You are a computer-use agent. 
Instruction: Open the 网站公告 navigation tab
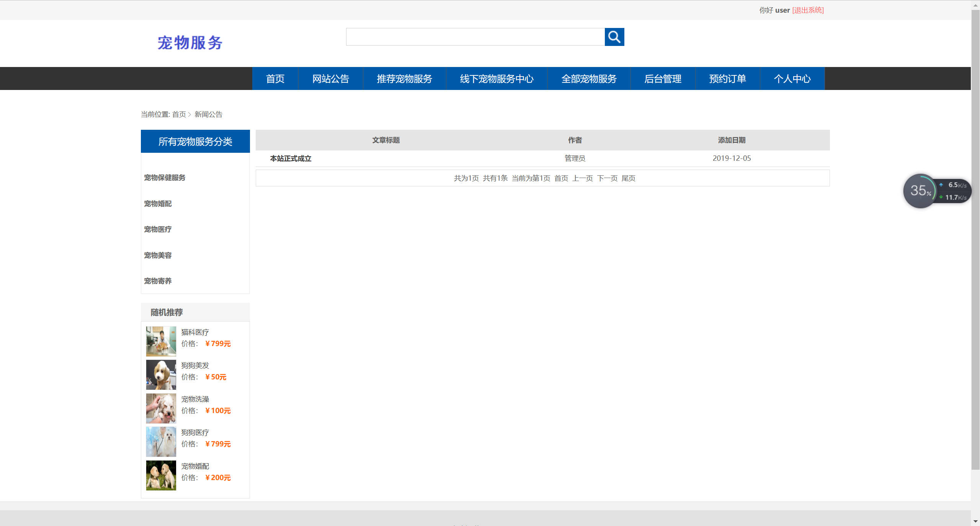point(330,78)
